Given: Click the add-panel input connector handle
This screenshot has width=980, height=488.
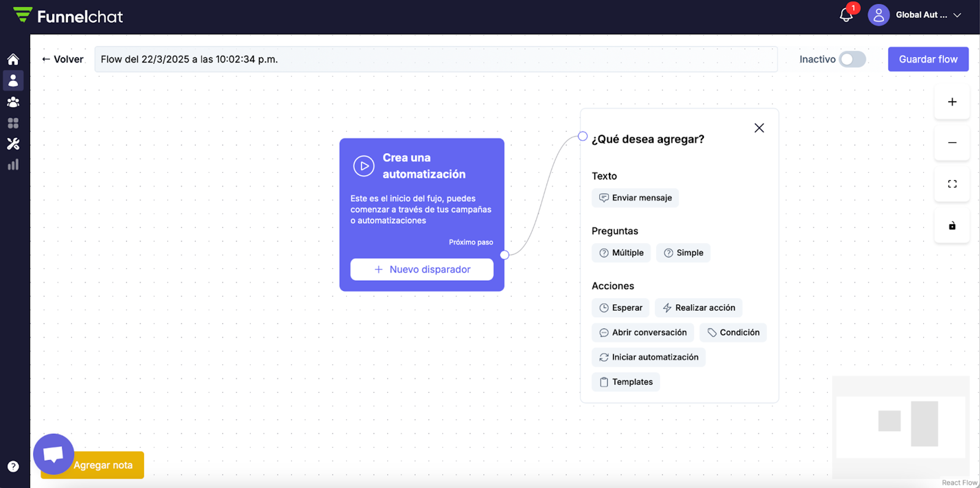Looking at the screenshot, I should pos(582,136).
